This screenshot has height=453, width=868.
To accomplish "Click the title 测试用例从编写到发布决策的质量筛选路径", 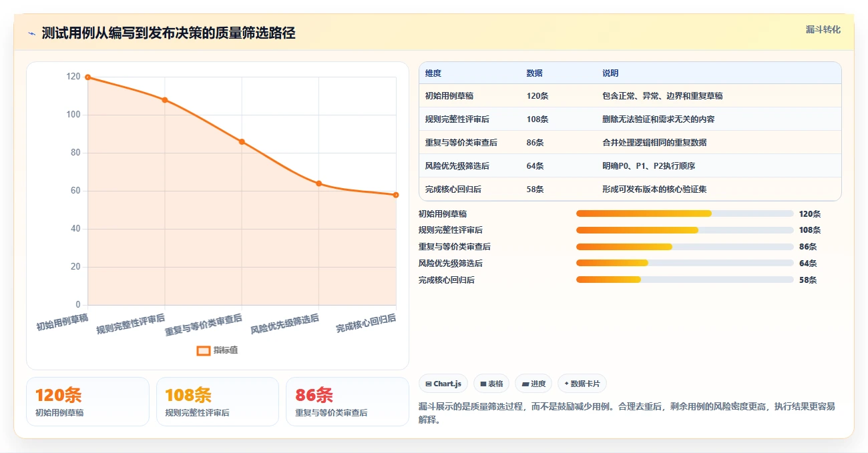I will [x=169, y=33].
